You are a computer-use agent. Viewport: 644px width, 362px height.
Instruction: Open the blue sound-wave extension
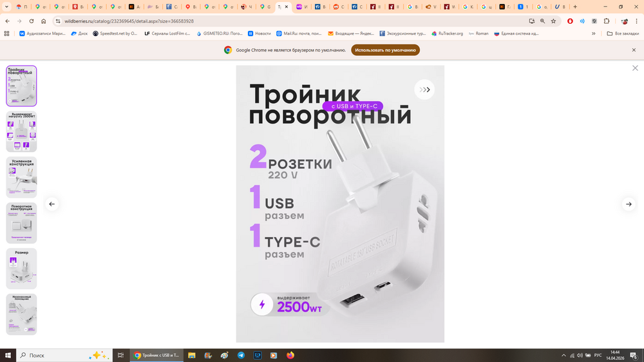tap(582, 21)
